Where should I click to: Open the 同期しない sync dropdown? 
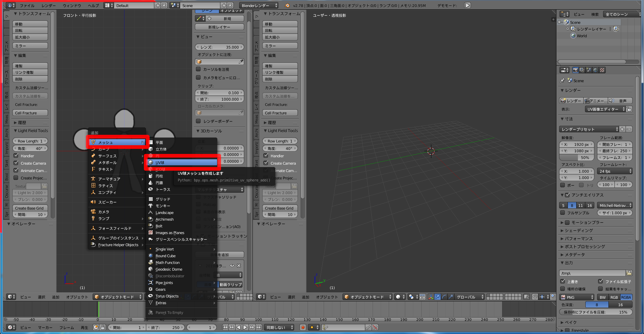point(279,327)
